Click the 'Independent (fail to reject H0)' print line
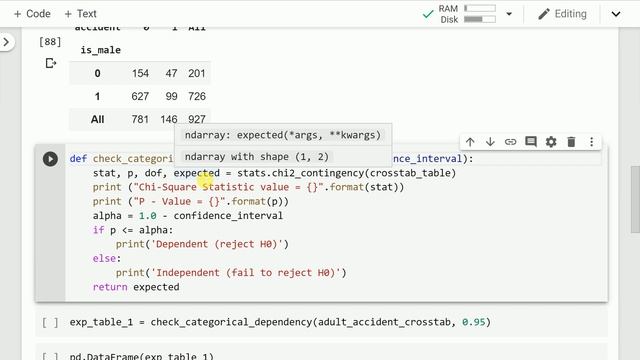 click(231, 273)
